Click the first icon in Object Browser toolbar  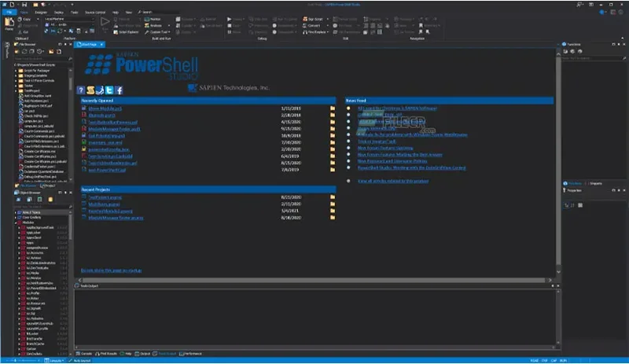(x=18, y=200)
